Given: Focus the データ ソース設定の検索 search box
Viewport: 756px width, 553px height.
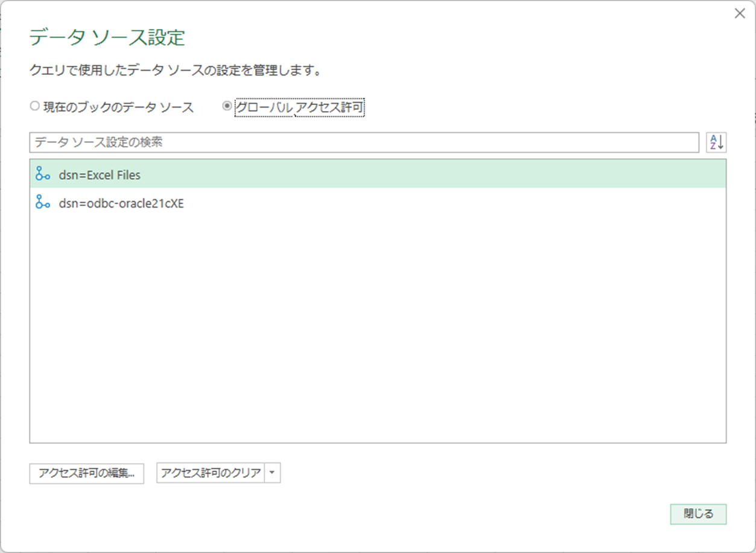Looking at the screenshot, I should pos(364,143).
